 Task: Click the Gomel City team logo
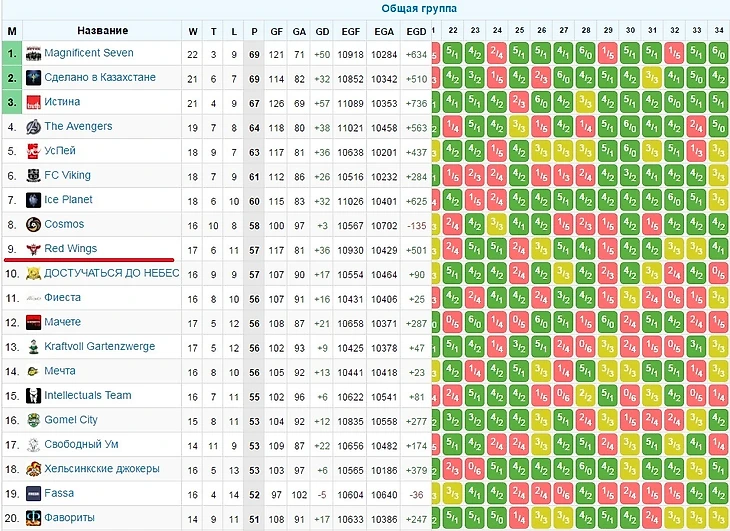point(33,420)
